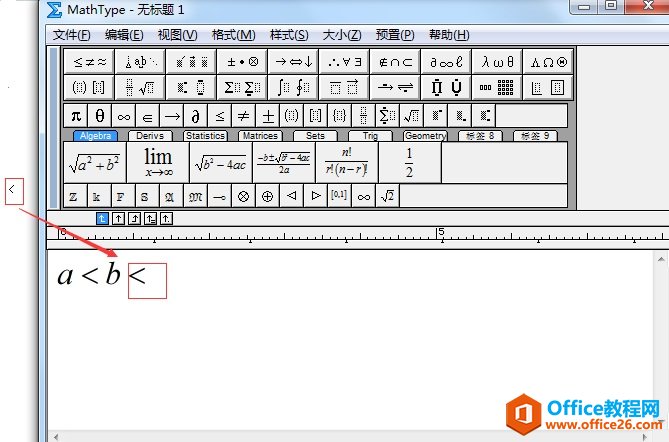The width and height of the screenshot is (669, 442).
Task: Open the Greek lowercase palette (λ ω θ)
Action: (x=497, y=61)
